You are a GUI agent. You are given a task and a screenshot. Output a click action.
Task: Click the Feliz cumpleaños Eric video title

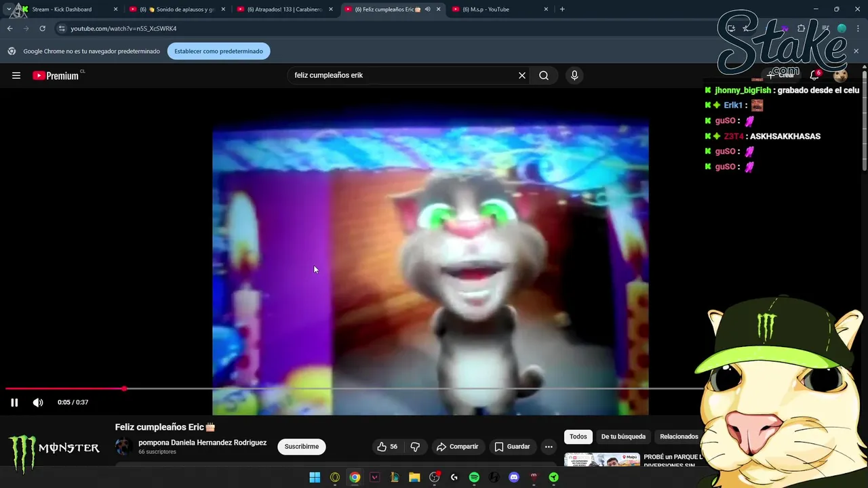click(165, 427)
